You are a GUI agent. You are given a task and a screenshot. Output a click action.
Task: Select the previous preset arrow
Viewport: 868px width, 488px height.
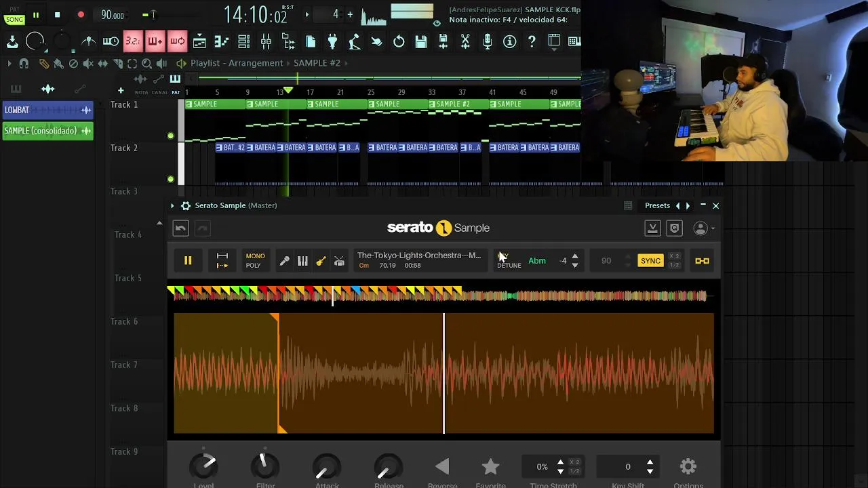tap(677, 205)
